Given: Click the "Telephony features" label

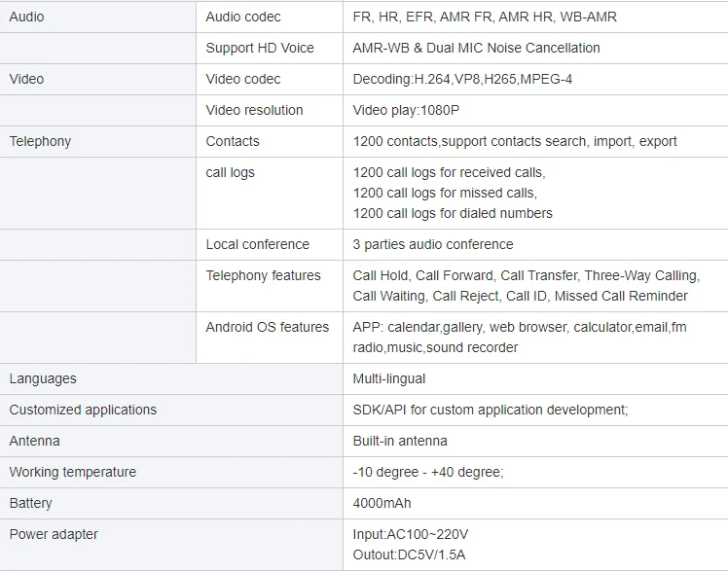Looking at the screenshot, I should tap(263, 275).
